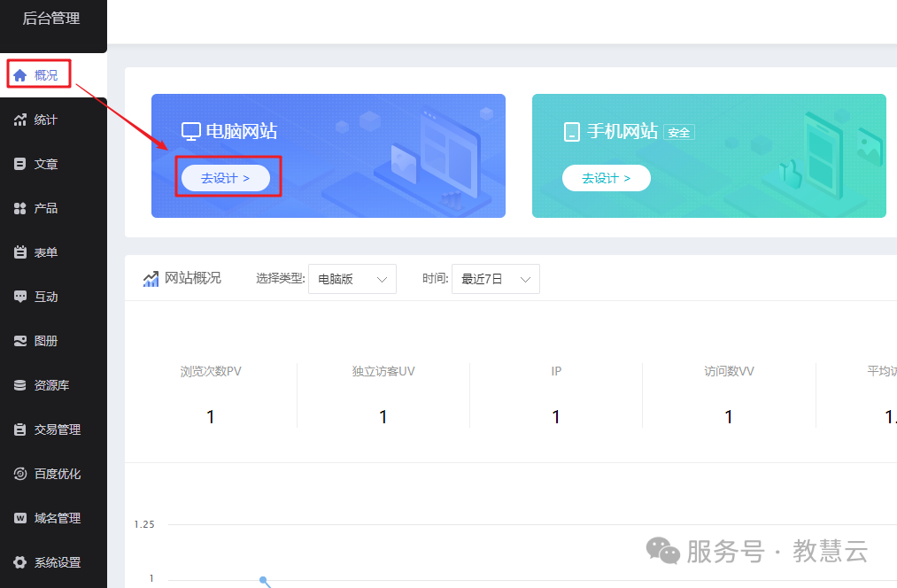Open the 时间 最近7日 dropdown
897x588 pixels.
tap(495, 279)
